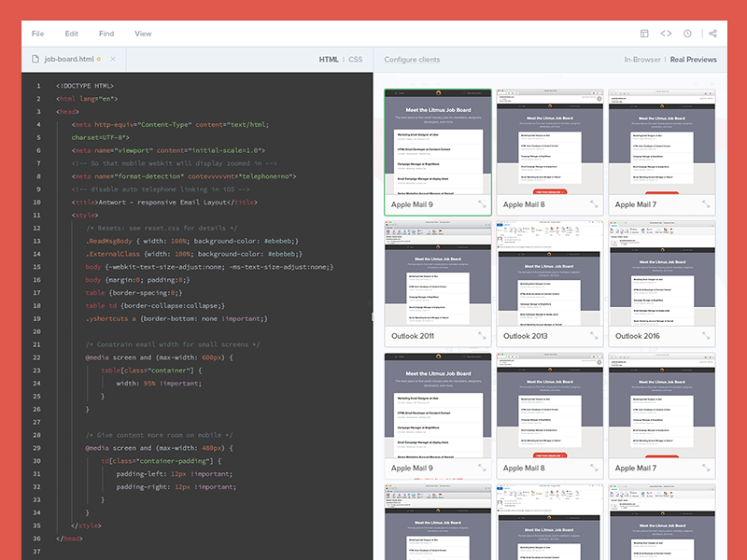Image resolution: width=747 pixels, height=560 pixels.
Task: Open the history clock icon
Action: [687, 34]
